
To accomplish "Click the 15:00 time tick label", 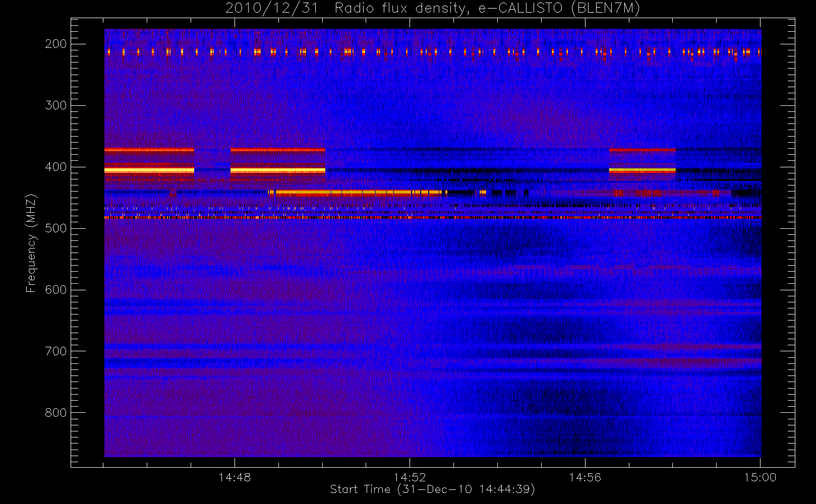I will click(x=761, y=477).
